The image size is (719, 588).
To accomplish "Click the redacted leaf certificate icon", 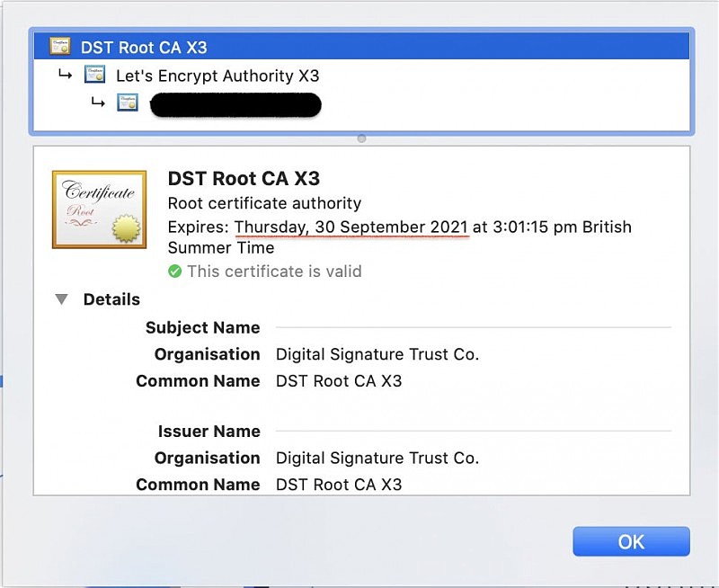I will coord(128,102).
